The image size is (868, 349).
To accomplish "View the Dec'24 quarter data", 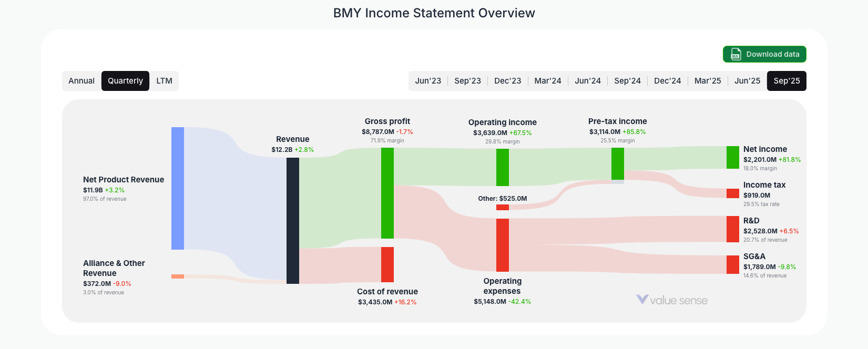I will point(667,80).
